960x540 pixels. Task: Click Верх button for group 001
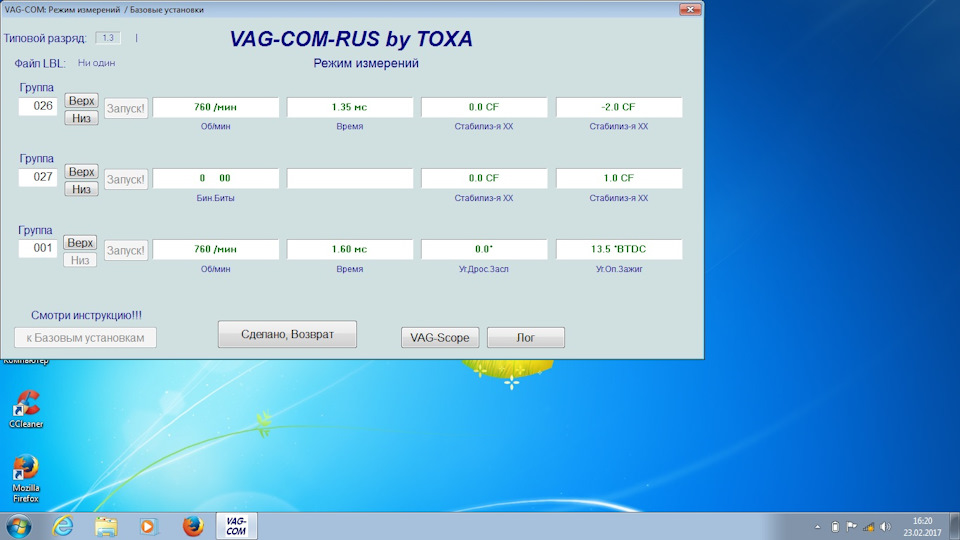pos(80,242)
